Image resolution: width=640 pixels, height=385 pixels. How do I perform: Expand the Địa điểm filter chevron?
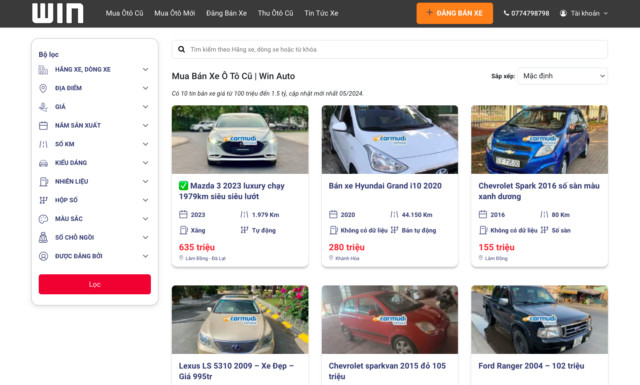pos(145,88)
